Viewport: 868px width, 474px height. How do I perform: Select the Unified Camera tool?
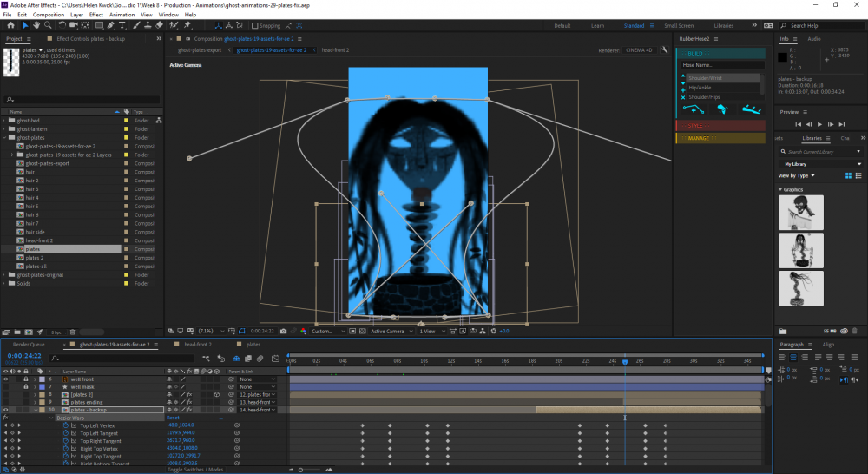pyautogui.click(x=73, y=25)
